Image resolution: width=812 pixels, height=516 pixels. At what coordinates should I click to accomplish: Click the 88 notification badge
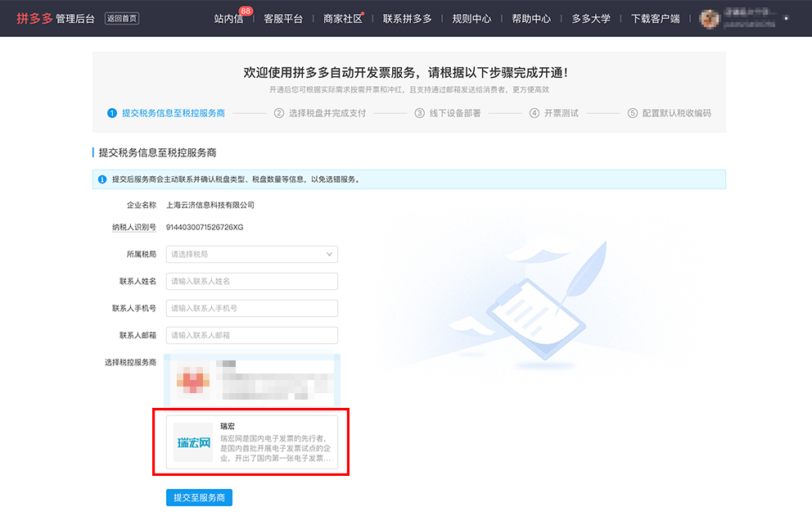246,11
